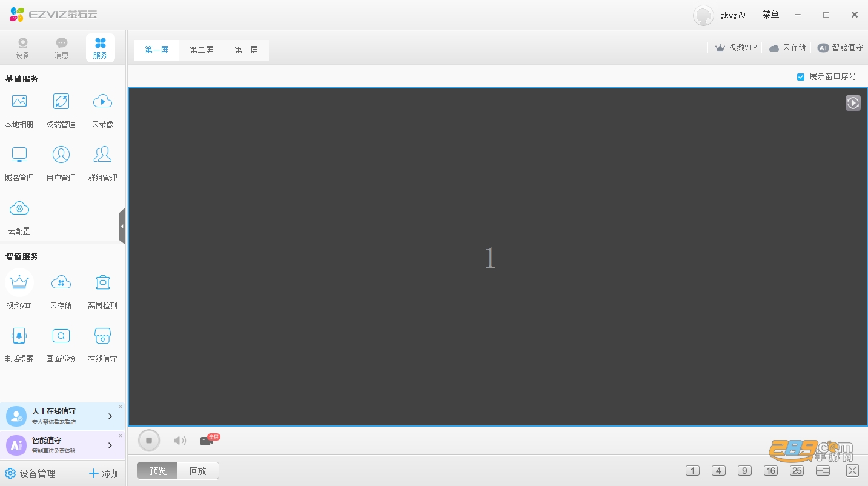Viewport: 868px width, 486px height.
Task: Open 本地相册 local album
Action: (x=19, y=110)
